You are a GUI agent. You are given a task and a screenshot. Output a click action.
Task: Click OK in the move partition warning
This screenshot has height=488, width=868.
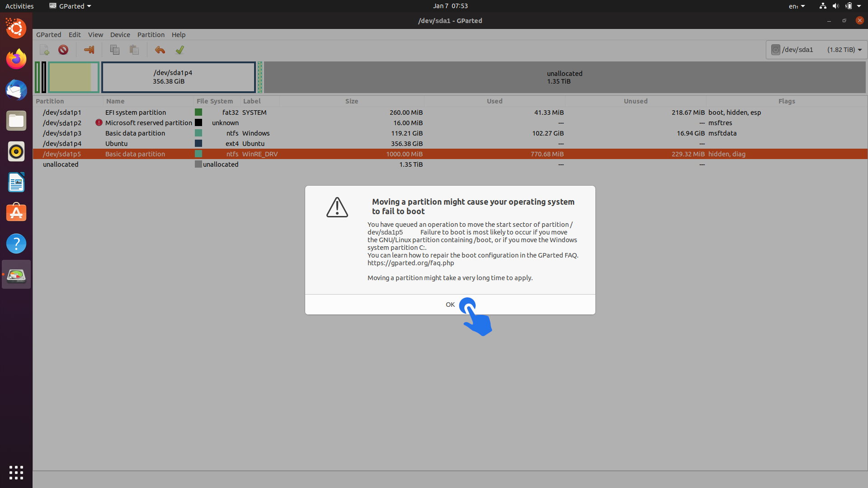[450, 305]
